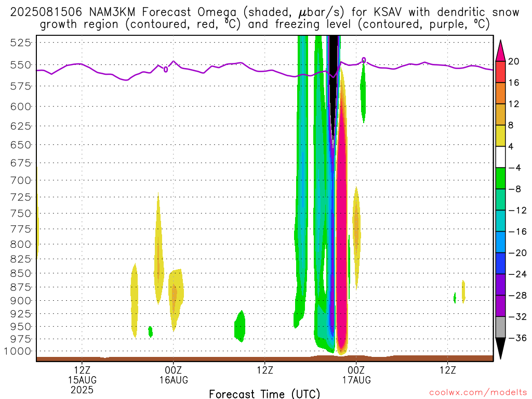Click the colorbar label -20
The width and height of the screenshot is (532, 399).
517,253
